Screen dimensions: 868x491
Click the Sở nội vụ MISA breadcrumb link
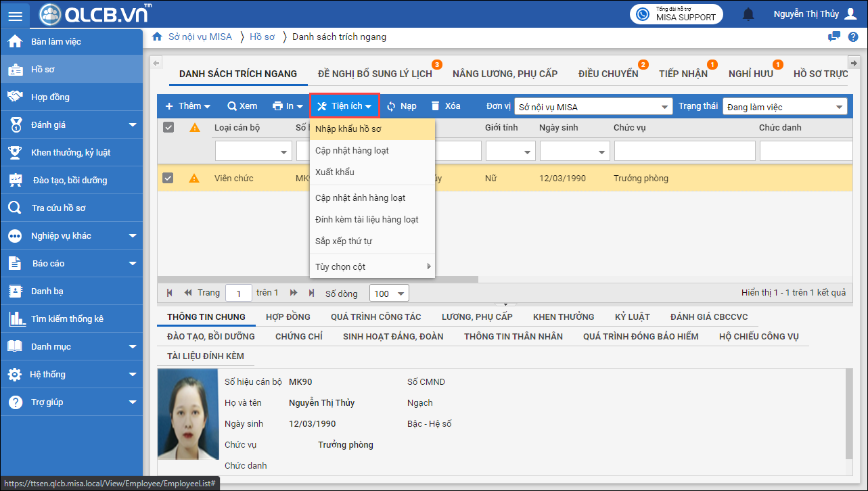[200, 37]
